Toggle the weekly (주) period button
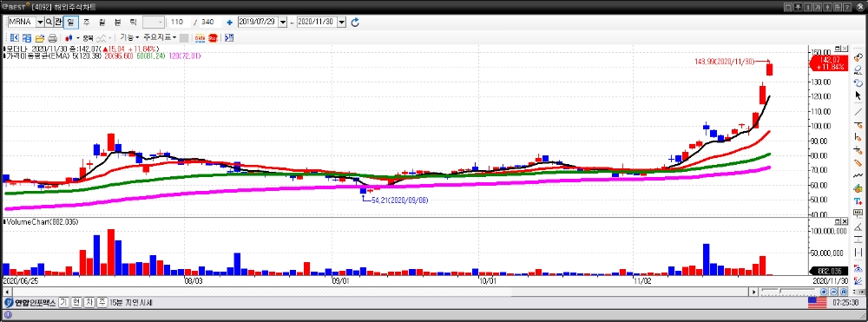868x322 pixels. click(x=86, y=22)
